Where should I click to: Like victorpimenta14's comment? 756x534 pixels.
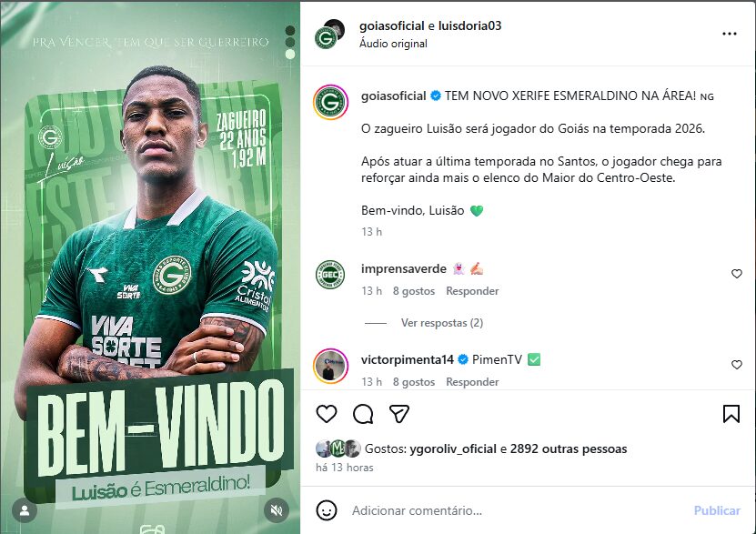coord(737,365)
